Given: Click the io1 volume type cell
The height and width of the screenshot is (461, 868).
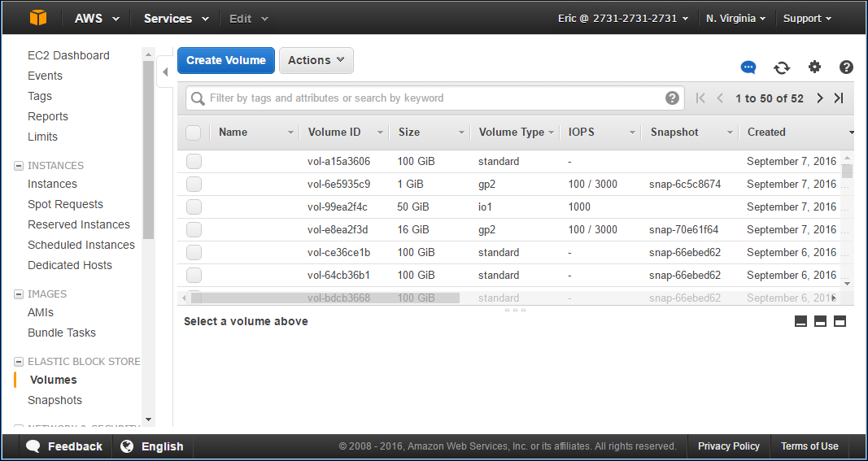Looking at the screenshot, I should [x=485, y=207].
